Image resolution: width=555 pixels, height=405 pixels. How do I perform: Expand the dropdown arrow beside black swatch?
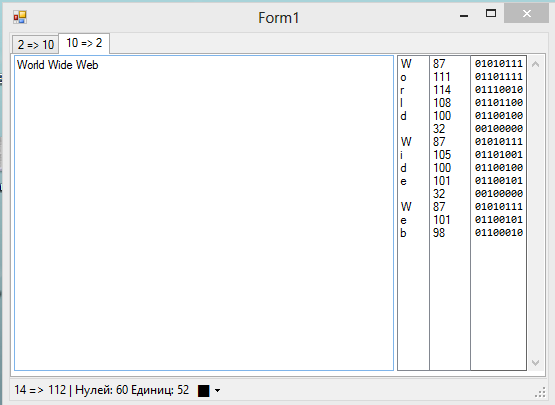(x=217, y=391)
